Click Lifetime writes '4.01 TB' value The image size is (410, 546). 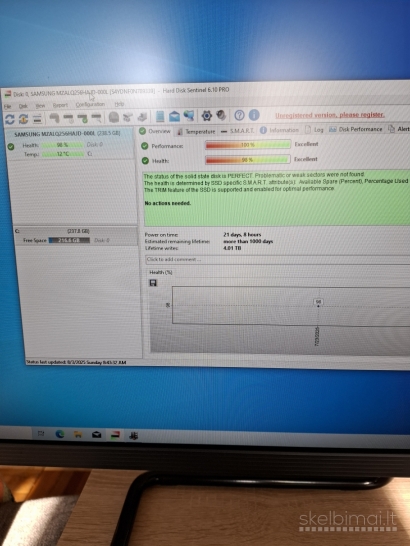click(232, 248)
